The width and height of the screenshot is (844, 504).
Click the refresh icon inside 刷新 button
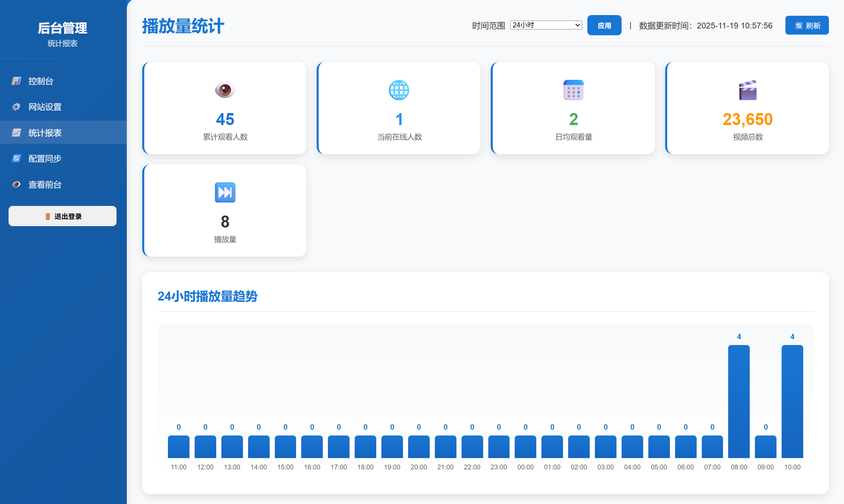799,25
